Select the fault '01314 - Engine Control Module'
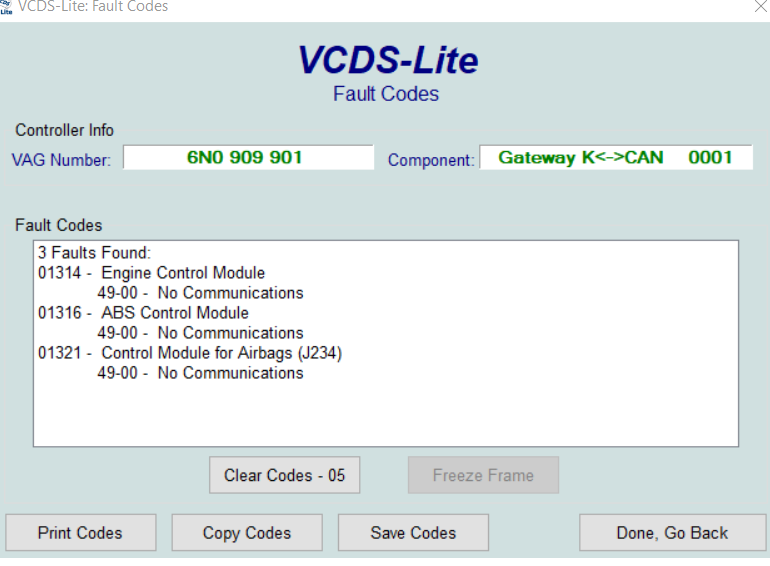Image resolution: width=770 pixels, height=566 pixels. tap(151, 273)
